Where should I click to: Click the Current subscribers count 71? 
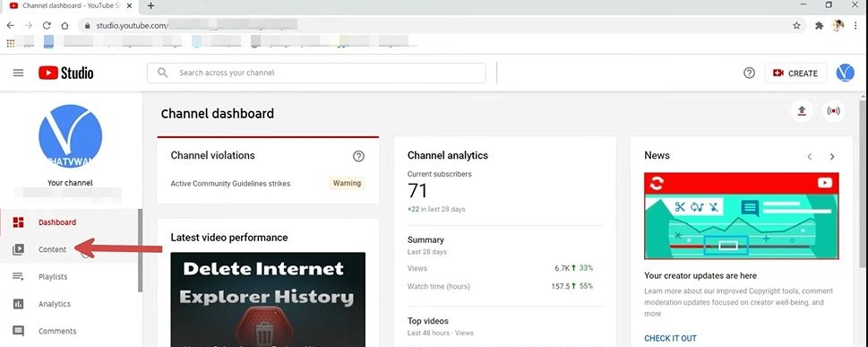pyautogui.click(x=418, y=191)
